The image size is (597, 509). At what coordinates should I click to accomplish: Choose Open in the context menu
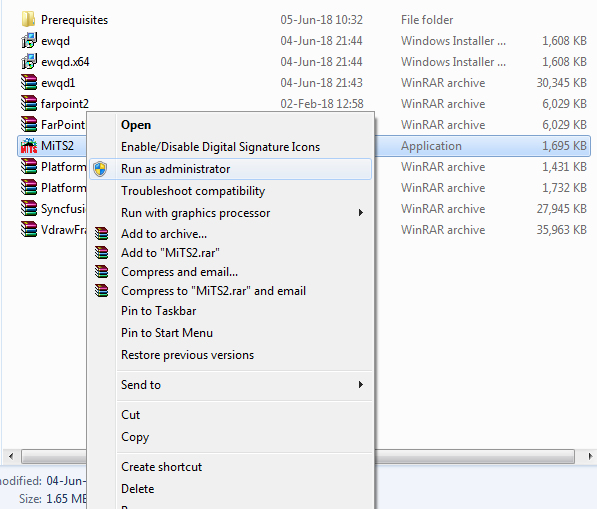pos(136,125)
